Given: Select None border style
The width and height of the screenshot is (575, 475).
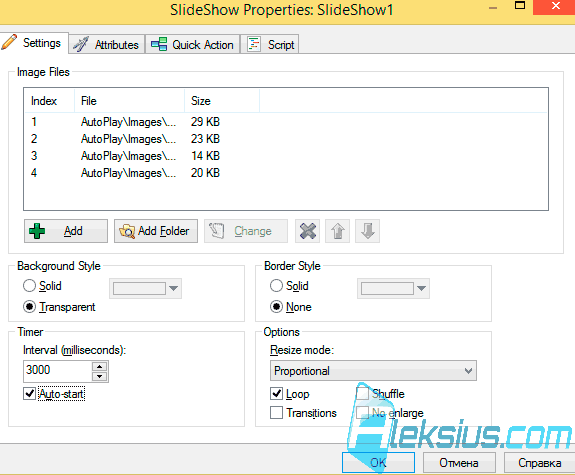Looking at the screenshot, I should pyautogui.click(x=276, y=307).
